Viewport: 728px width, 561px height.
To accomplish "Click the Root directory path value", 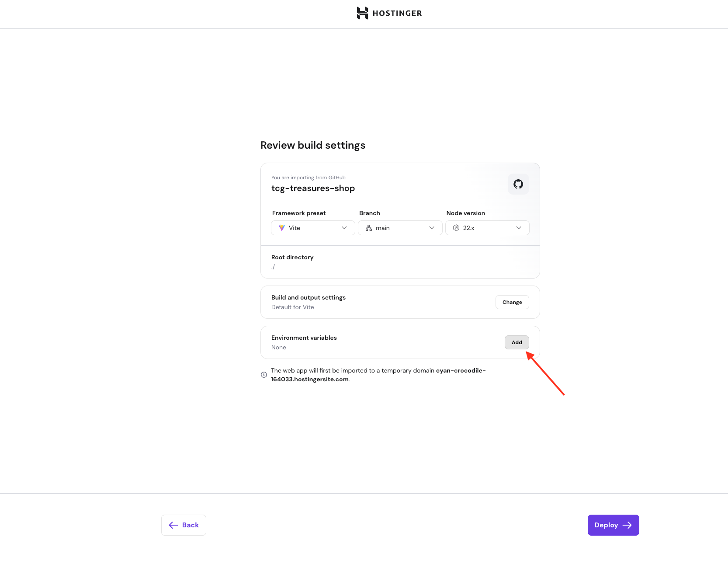I will (x=273, y=267).
